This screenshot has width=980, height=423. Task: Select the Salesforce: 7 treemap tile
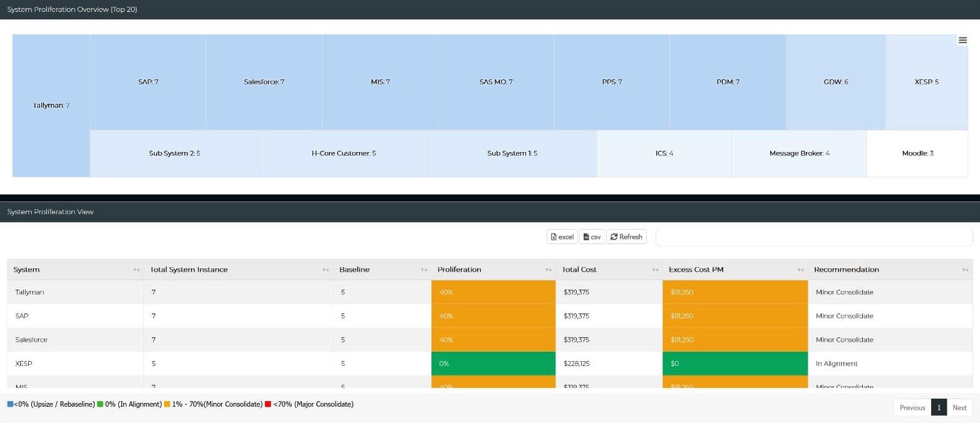click(264, 82)
